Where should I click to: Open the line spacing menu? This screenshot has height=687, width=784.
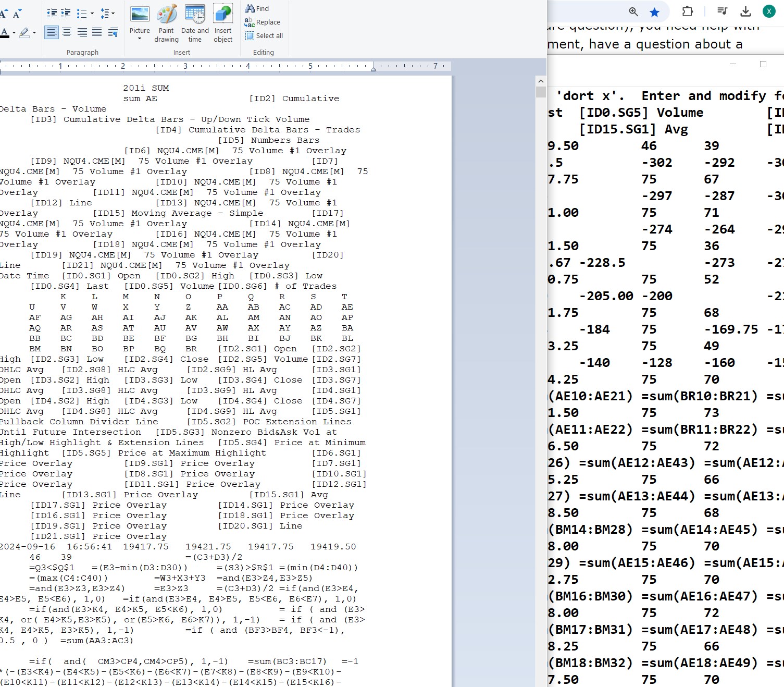pyautogui.click(x=107, y=14)
